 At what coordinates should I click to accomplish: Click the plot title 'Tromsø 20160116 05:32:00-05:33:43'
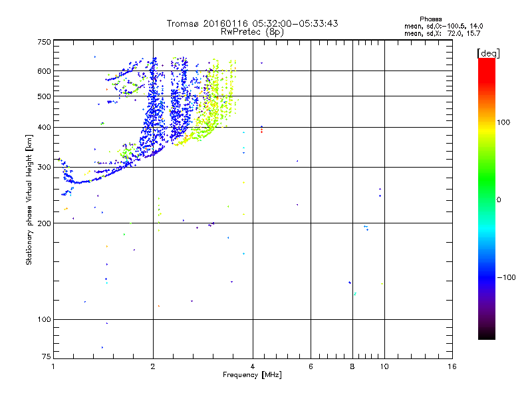(x=252, y=23)
